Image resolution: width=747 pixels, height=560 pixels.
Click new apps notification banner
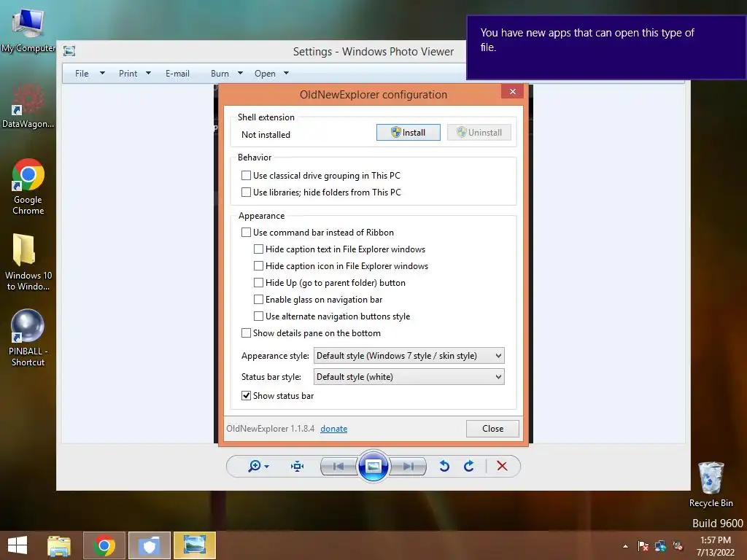pyautogui.click(x=606, y=47)
